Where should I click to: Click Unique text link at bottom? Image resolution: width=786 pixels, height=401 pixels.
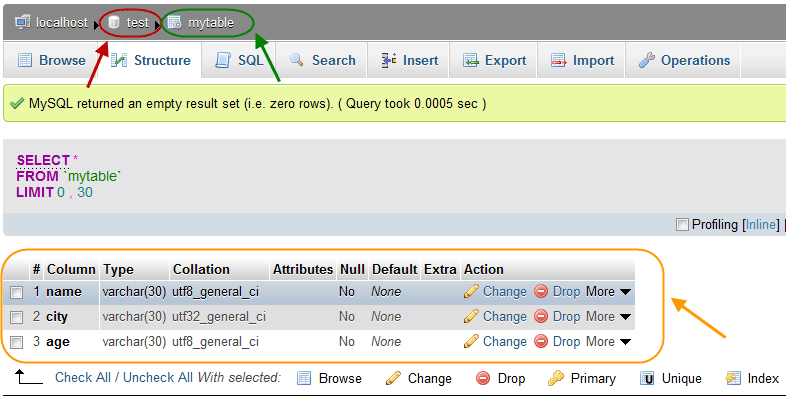pos(682,379)
